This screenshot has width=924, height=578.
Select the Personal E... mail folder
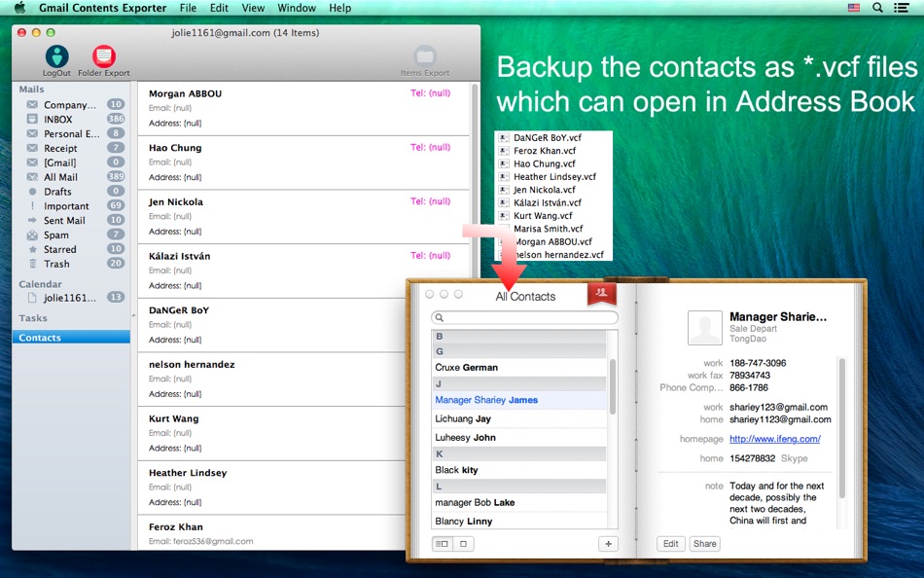click(x=71, y=133)
